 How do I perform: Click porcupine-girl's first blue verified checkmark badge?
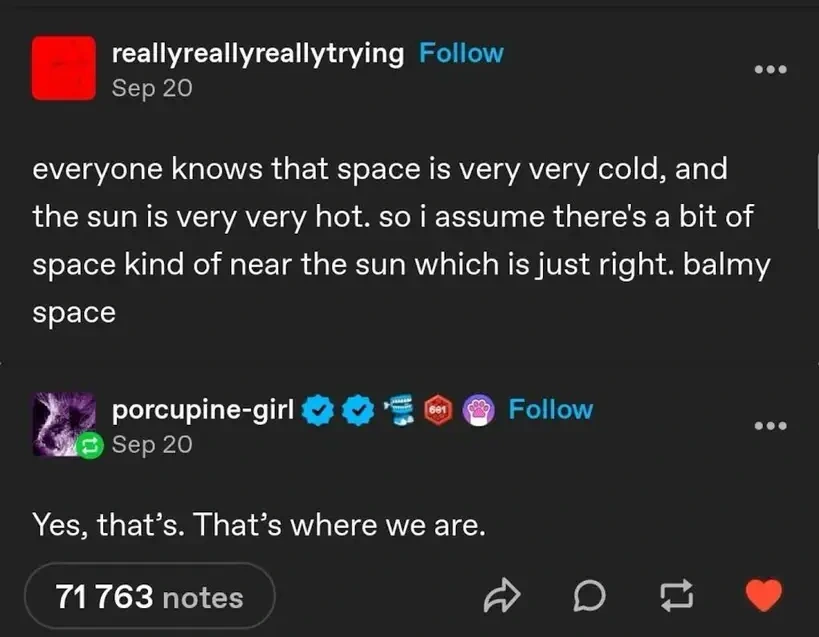point(317,408)
